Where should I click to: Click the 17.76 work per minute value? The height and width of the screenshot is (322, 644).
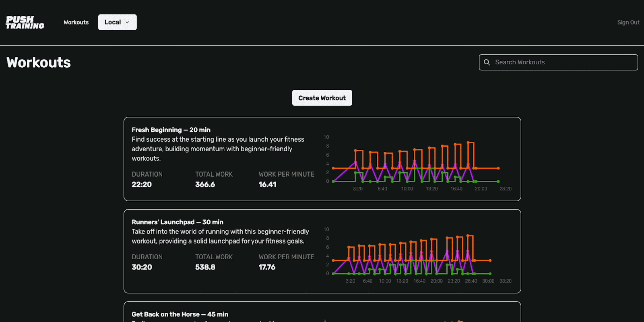pos(267,267)
